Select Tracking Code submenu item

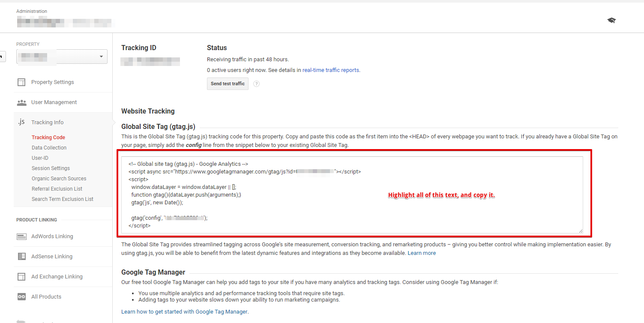(x=48, y=138)
